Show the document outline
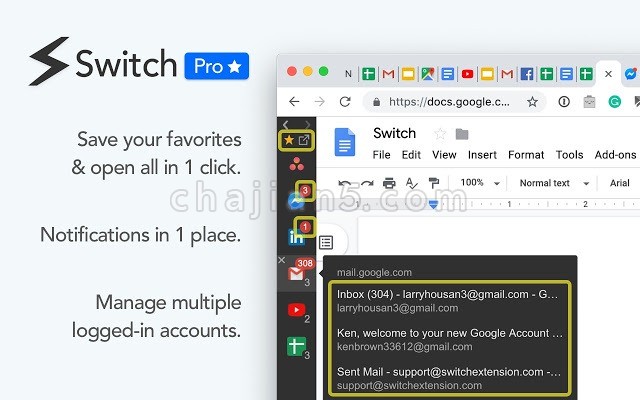Viewport: 640px width, 400px height. (x=326, y=242)
